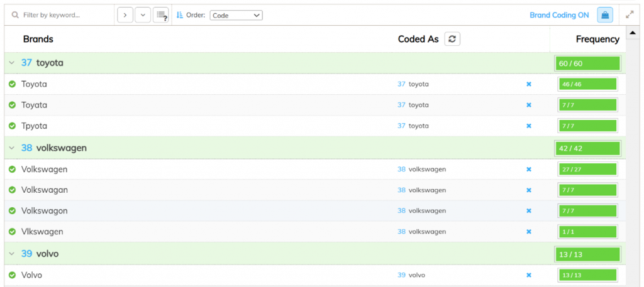This screenshot has height=287, width=644.
Task: Select the 39 volvo group header
Action: point(315,254)
